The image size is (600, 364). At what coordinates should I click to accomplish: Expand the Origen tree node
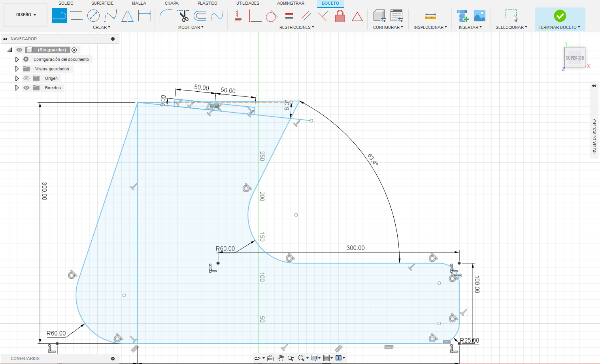(x=17, y=78)
